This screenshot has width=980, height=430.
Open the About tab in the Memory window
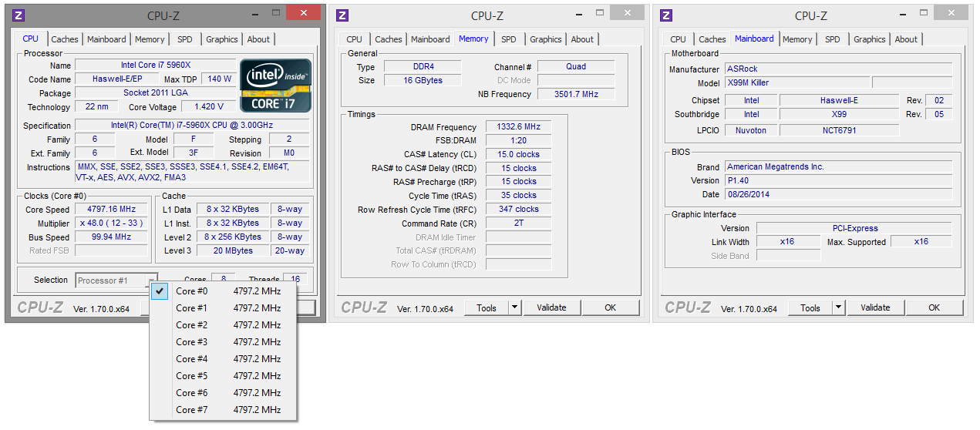pos(583,39)
